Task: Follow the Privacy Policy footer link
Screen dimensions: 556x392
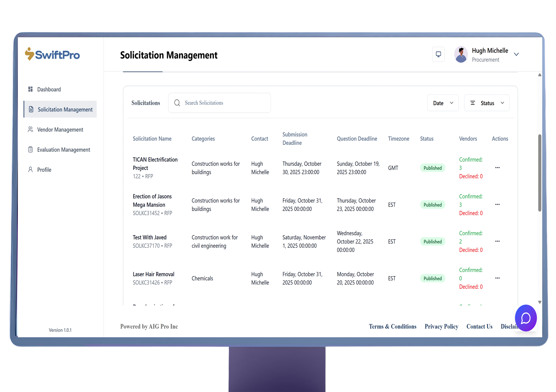Action: click(441, 327)
